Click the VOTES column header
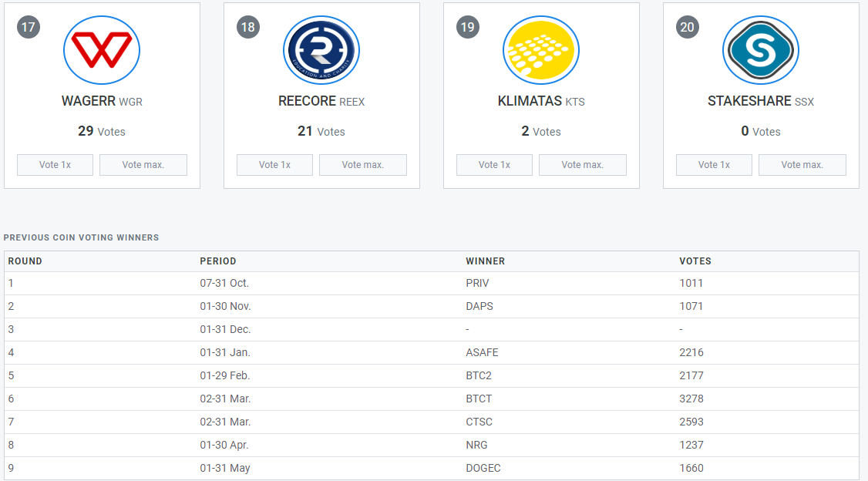The image size is (868, 481). [x=695, y=261]
